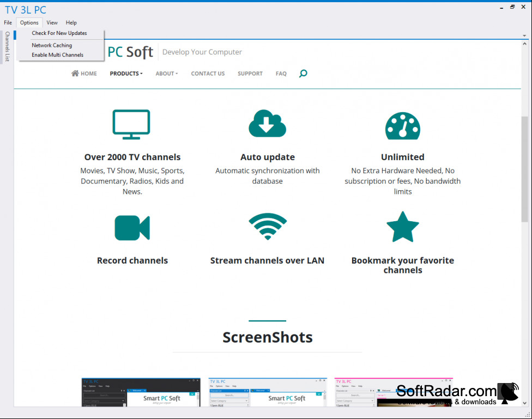Expand the ABOUT dropdown menu
Screen dimensions: 532x419
167,74
